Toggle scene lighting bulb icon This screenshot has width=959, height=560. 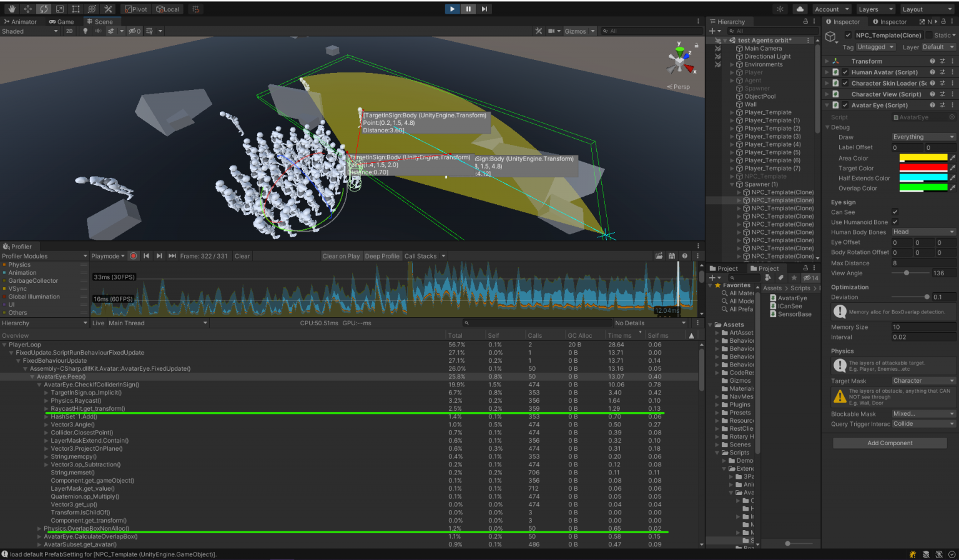[x=85, y=31]
